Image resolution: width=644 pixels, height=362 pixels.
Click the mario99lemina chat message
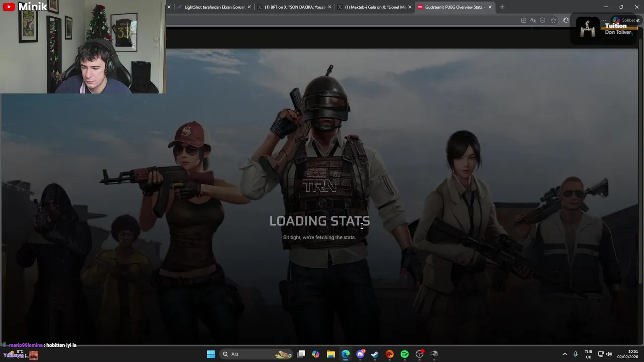tap(40, 345)
